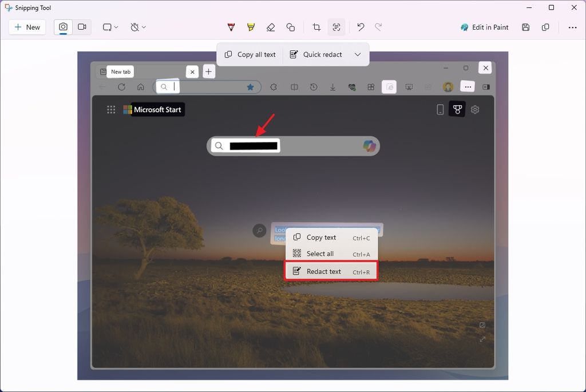Screen dimensions: 586x392
Task: Switch to screen recording mode
Action: (81, 26)
